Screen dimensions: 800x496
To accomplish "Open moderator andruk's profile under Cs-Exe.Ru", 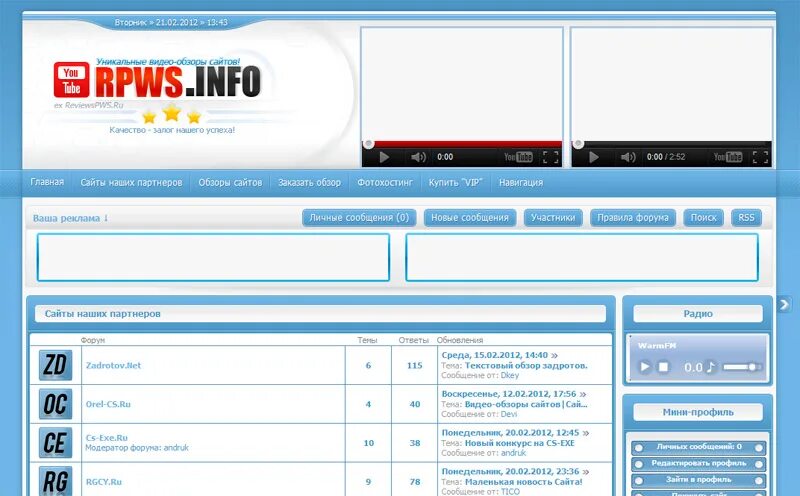I will click(176, 448).
